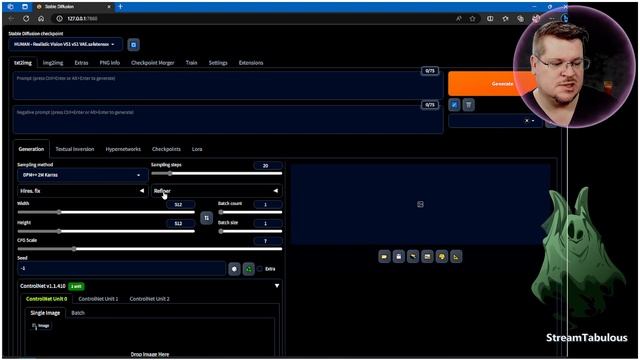Click the zip save icon under preview
This screenshot has height=360, width=640.
coord(413,257)
